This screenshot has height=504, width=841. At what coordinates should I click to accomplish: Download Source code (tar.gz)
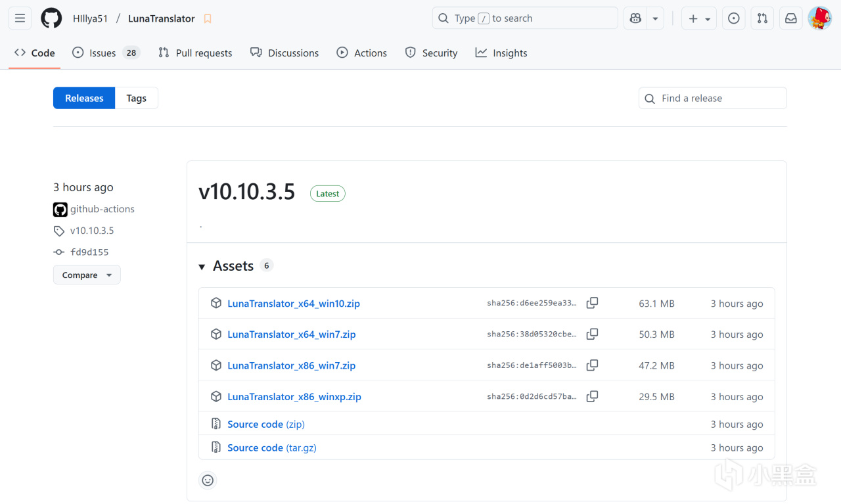pos(271,447)
